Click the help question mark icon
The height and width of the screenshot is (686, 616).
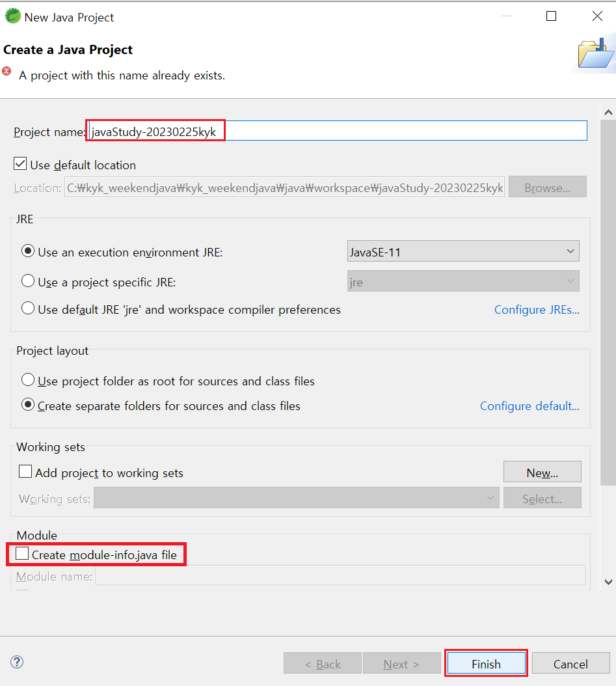click(17, 662)
